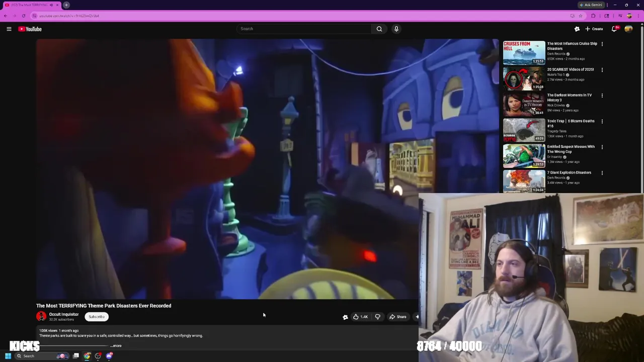Click the YouTube search magnifier button
The height and width of the screenshot is (362, 644).
click(x=379, y=29)
